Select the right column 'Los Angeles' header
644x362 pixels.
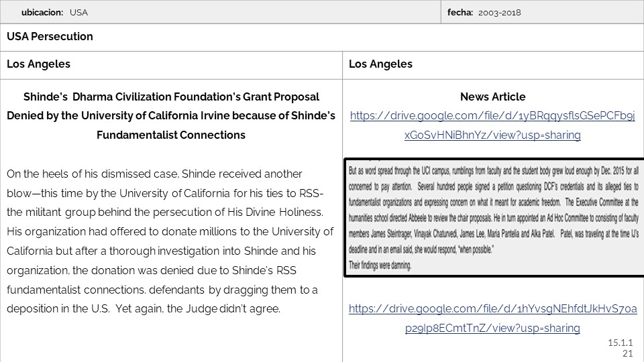pos(381,64)
